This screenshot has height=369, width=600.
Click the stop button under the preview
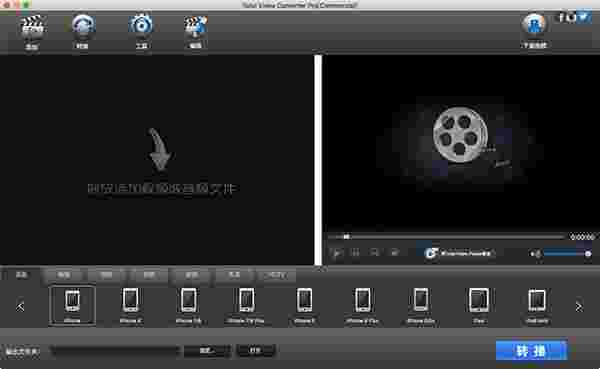click(374, 253)
